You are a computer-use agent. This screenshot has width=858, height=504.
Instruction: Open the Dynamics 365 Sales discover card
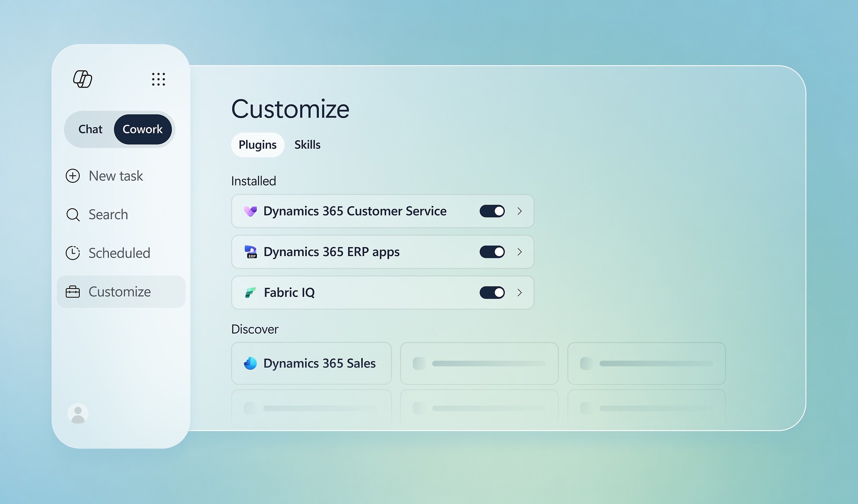click(x=311, y=363)
